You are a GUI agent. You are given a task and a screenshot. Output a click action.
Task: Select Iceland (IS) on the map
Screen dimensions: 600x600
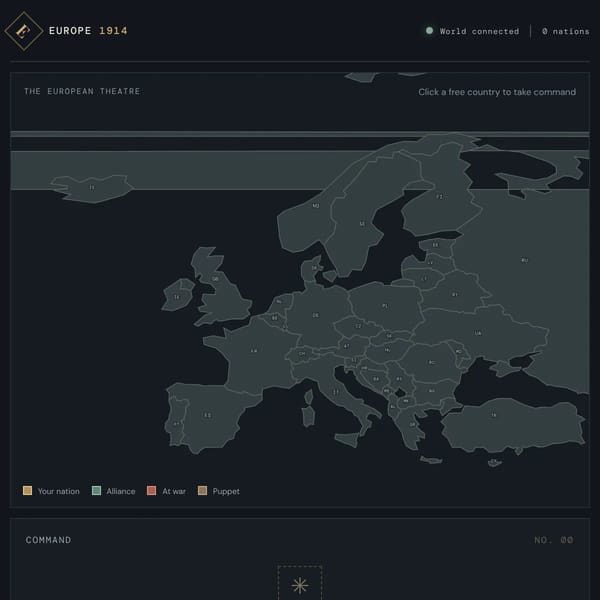coord(92,188)
